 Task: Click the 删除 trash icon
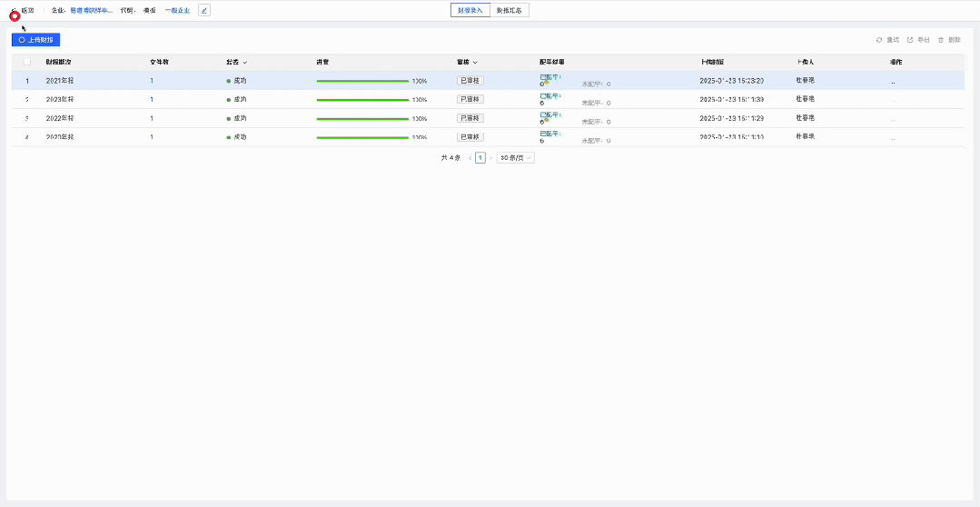pos(941,40)
